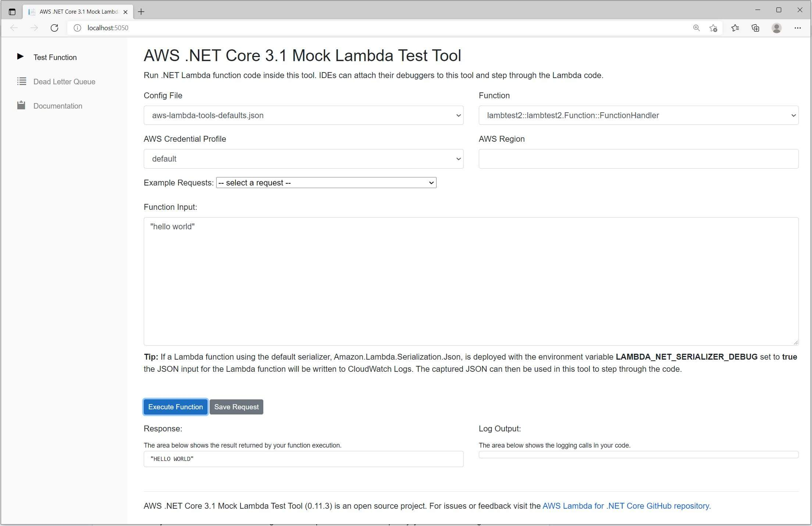Open the Favorites list icon
812x526 pixels.
click(735, 28)
